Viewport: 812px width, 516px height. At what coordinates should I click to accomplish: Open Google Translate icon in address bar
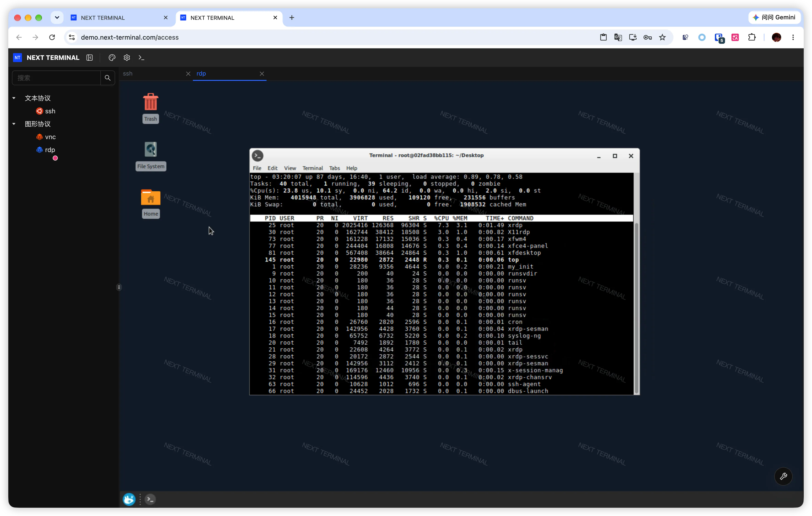618,38
